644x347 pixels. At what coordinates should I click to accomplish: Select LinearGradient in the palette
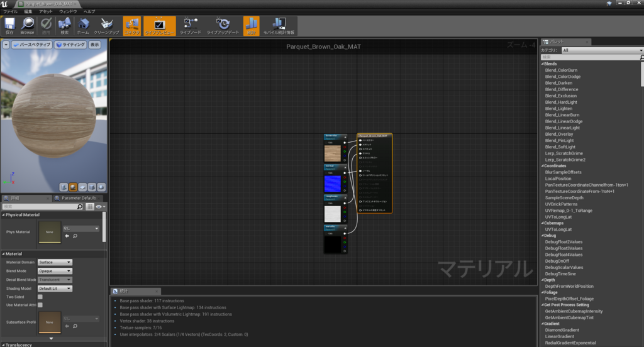[559, 336]
